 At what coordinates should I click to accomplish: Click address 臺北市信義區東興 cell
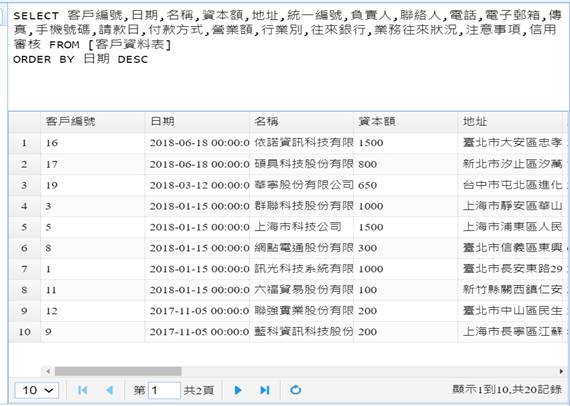point(510,248)
